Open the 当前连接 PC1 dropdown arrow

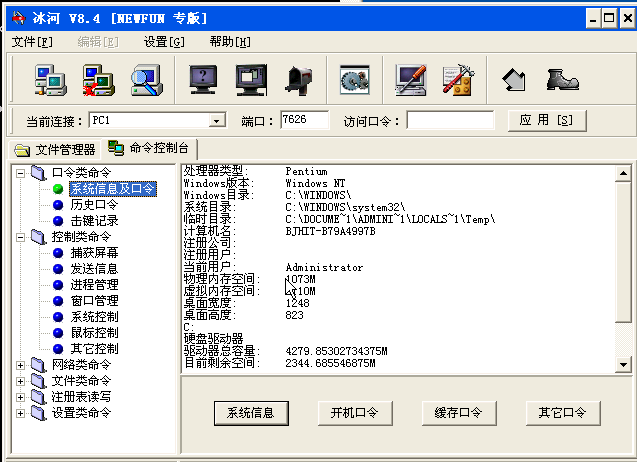click(x=217, y=121)
